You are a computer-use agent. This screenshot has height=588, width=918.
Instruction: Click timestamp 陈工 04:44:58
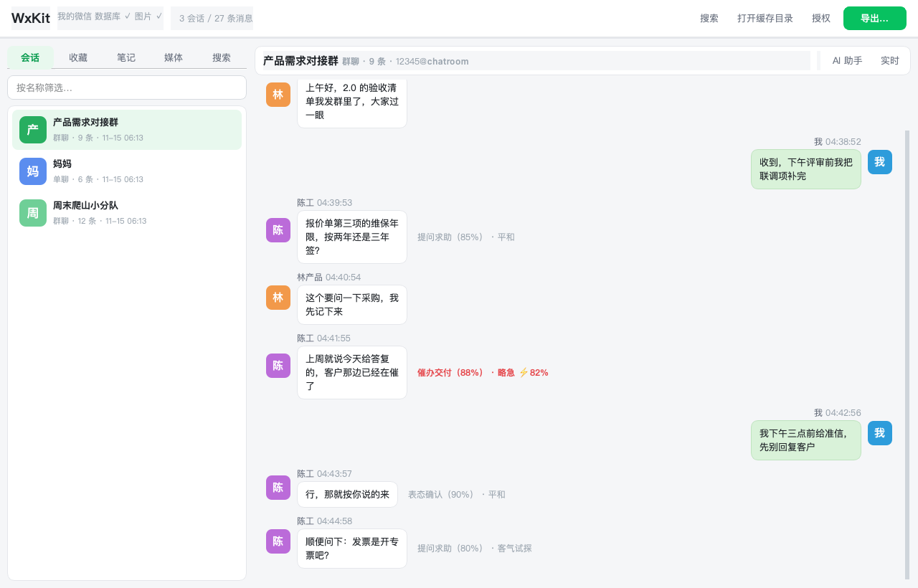click(325, 521)
